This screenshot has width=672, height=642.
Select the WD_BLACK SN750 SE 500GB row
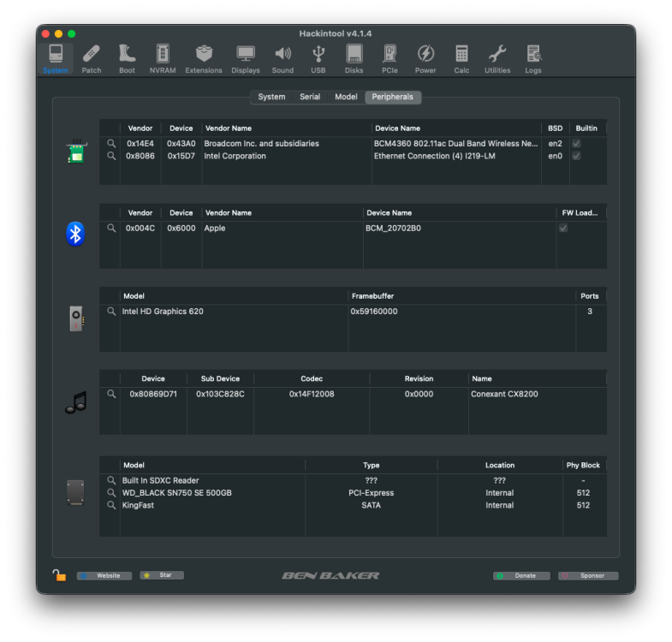[x=354, y=492]
